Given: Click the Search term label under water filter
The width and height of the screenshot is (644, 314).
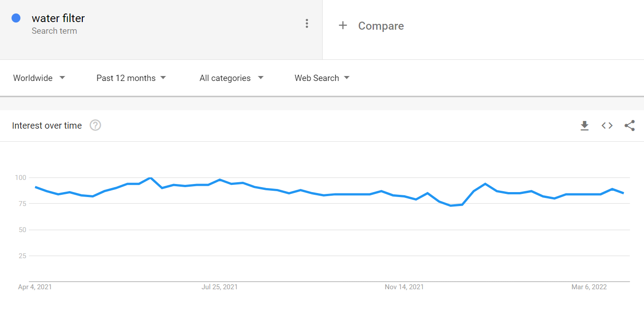Looking at the screenshot, I should 54,31.
